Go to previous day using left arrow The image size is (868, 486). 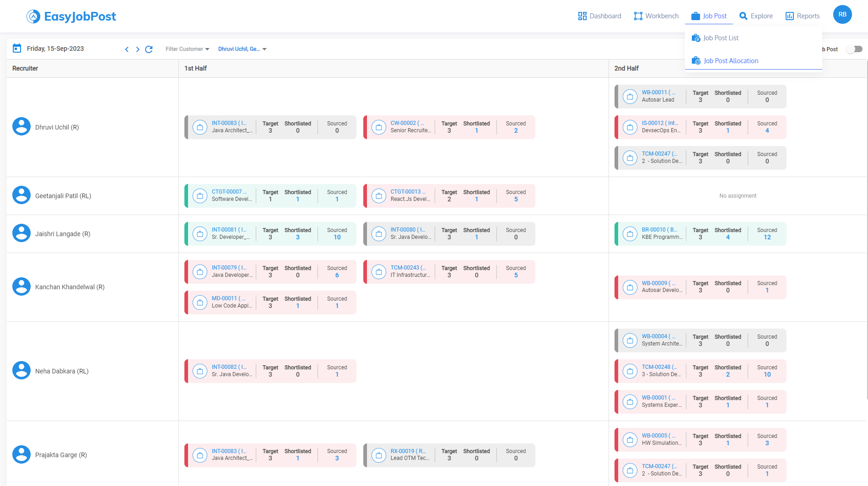[x=127, y=49]
